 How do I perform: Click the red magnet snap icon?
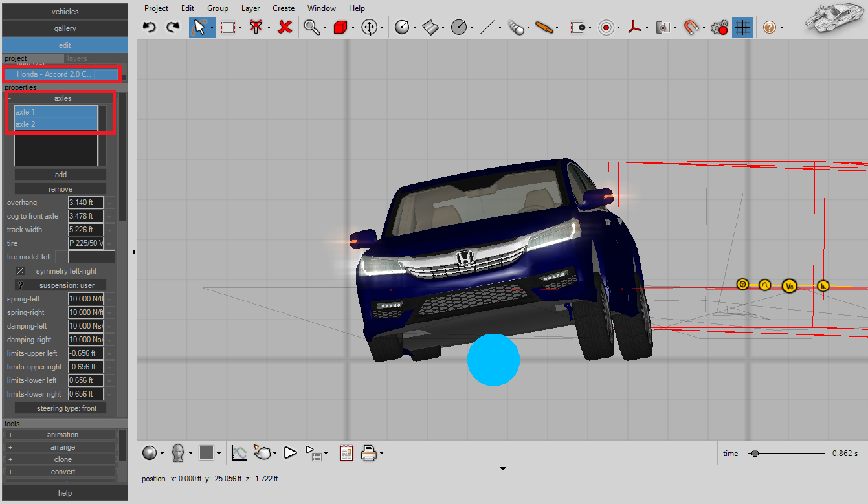pyautogui.click(x=691, y=27)
